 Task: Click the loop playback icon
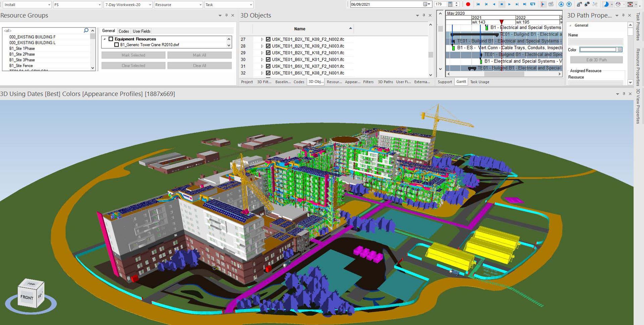[x=533, y=4]
